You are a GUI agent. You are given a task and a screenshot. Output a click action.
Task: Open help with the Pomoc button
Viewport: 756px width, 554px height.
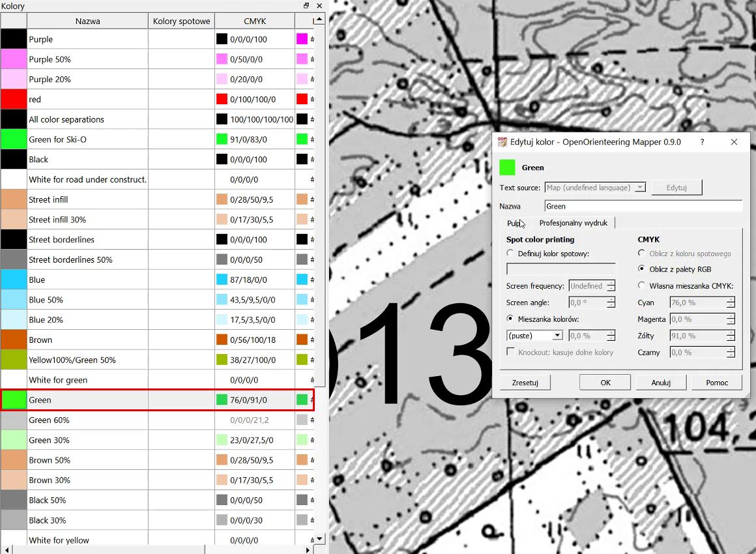pos(717,383)
